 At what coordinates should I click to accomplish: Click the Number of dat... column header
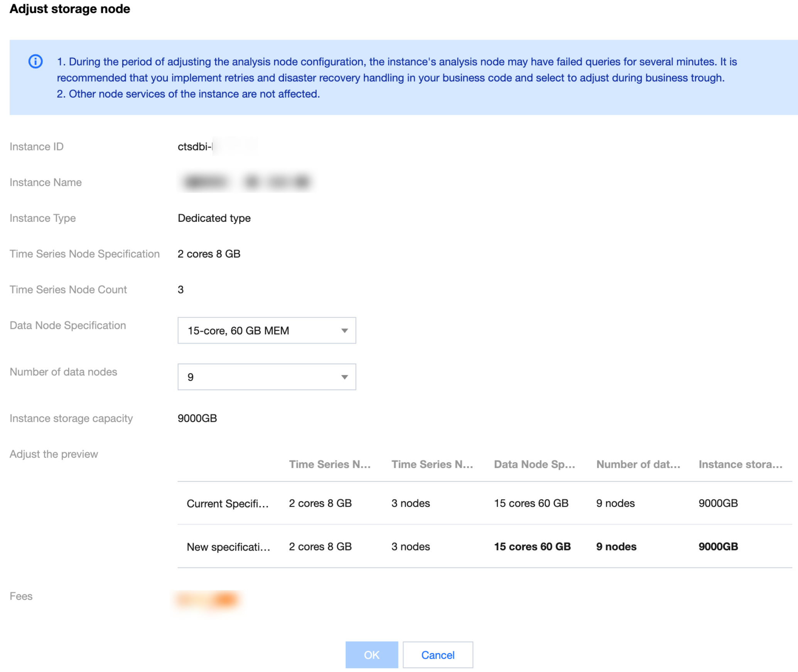638,464
